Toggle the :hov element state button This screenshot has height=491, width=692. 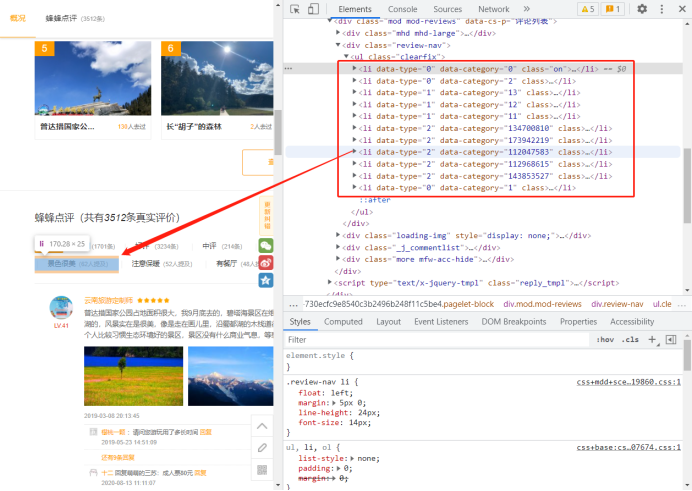pos(605,339)
